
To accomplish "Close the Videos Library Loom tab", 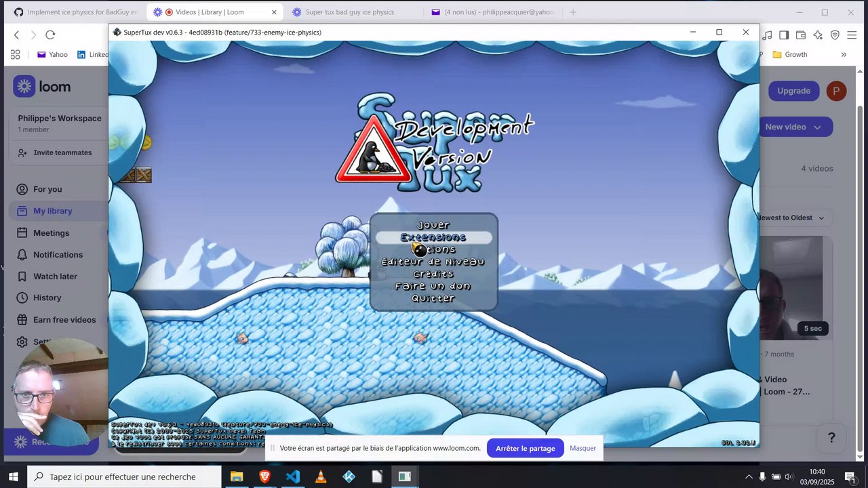I will pyautogui.click(x=274, y=12).
